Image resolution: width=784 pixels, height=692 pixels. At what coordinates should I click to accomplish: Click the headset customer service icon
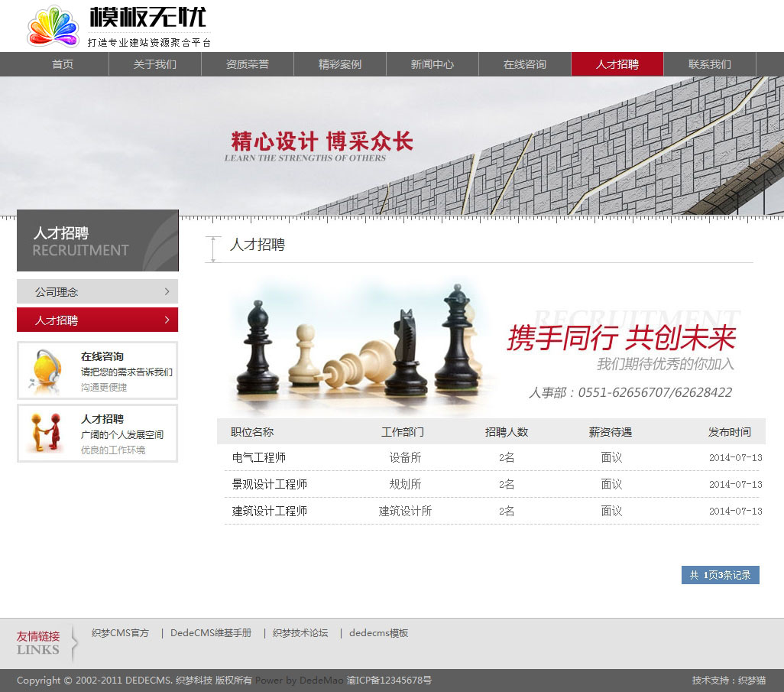coord(44,371)
